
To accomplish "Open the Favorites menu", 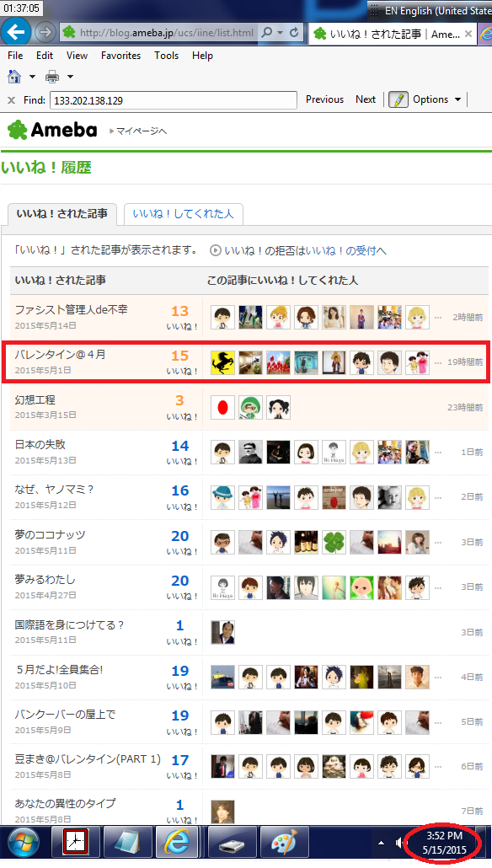I will pos(120,56).
